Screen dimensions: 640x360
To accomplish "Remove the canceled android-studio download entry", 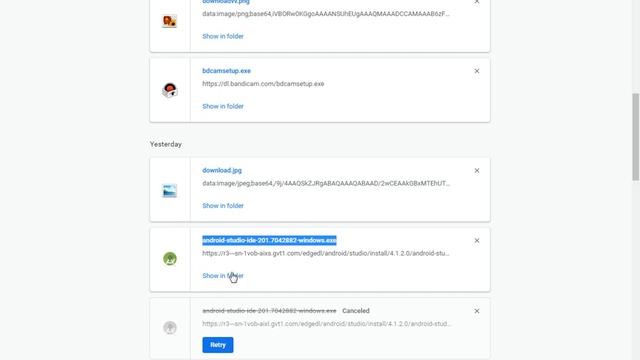I will point(477,311).
